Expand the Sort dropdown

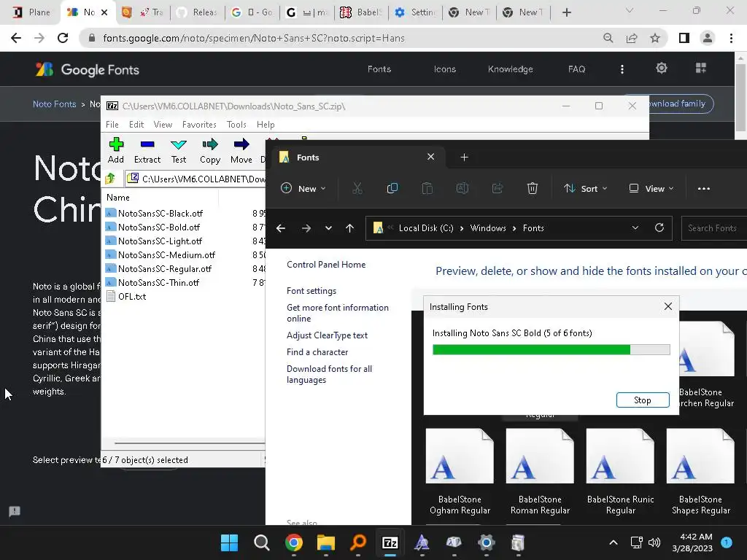coord(586,189)
